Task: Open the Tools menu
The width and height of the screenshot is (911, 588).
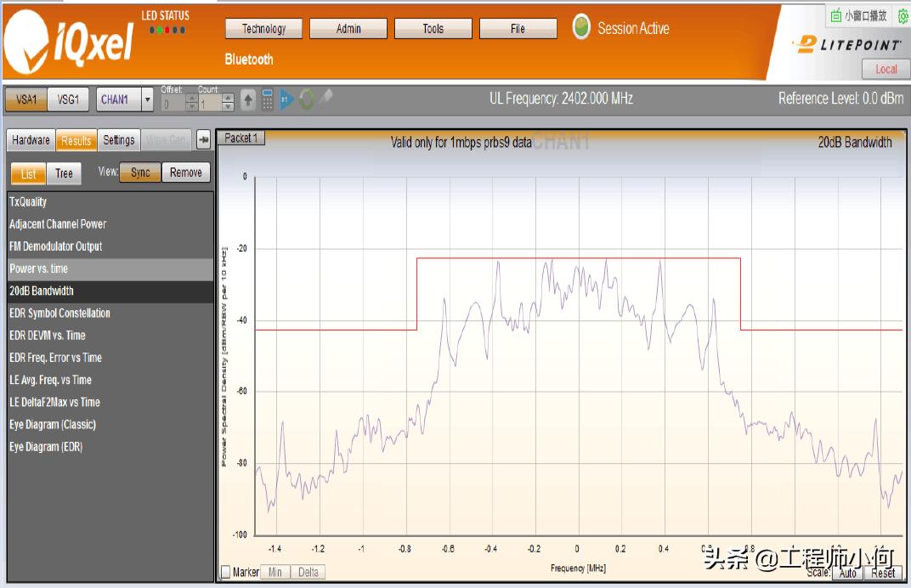Action: [433, 29]
